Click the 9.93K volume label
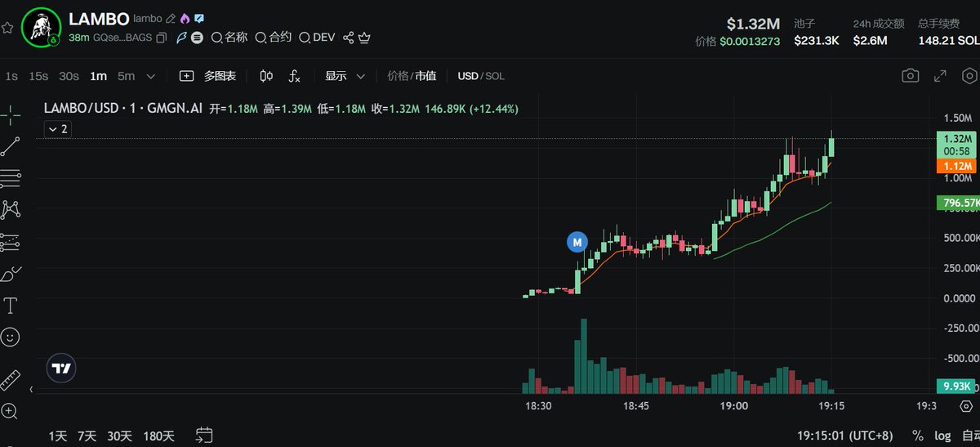Screen dimensions: 980x447 point(957,386)
